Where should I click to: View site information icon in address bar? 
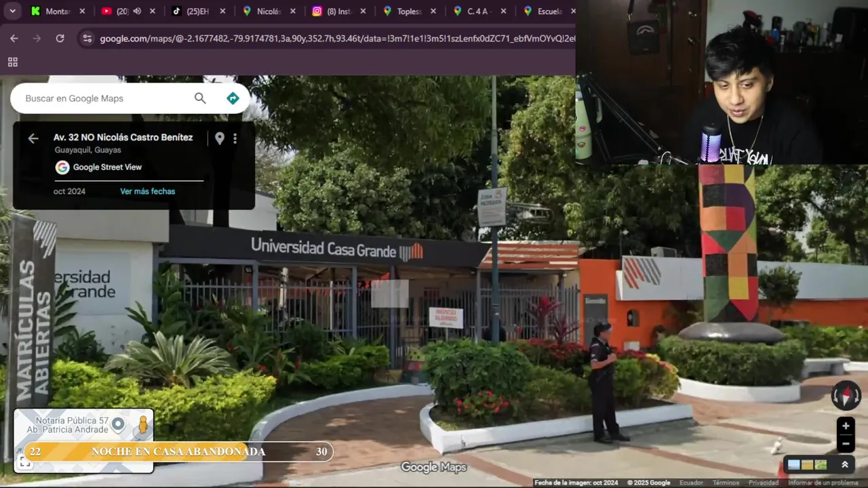(87, 39)
